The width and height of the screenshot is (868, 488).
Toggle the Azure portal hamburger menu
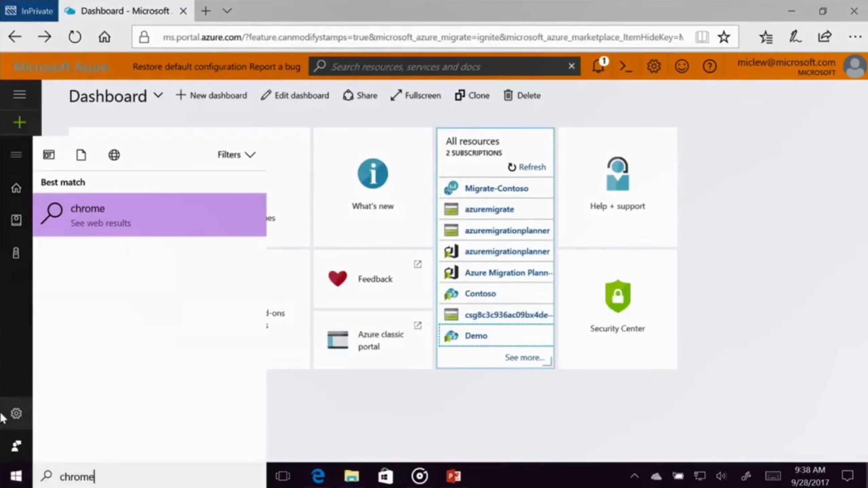[19, 94]
